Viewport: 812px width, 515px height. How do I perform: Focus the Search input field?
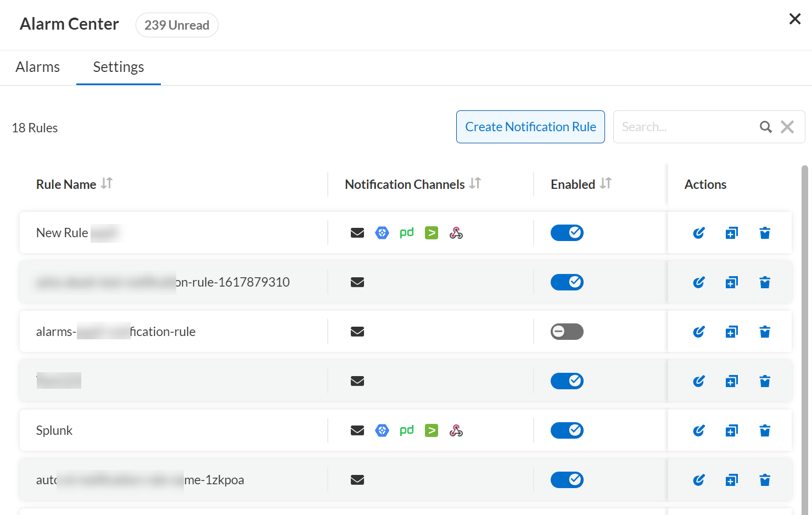click(x=686, y=127)
